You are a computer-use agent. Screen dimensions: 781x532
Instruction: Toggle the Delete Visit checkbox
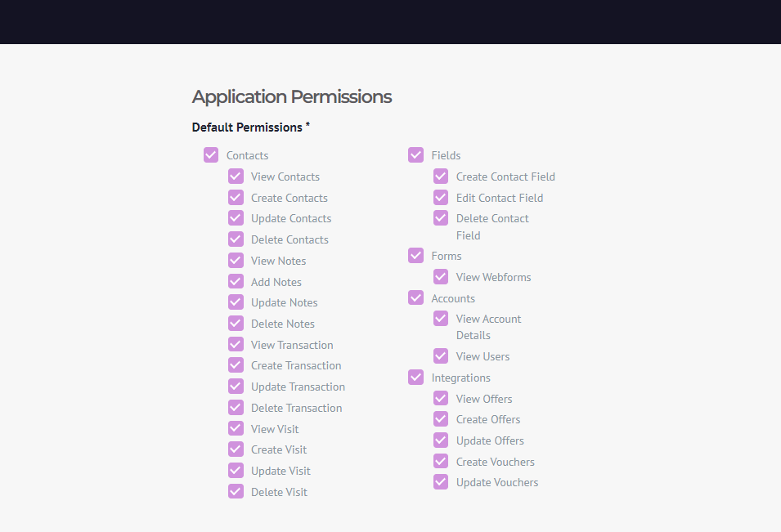click(236, 492)
